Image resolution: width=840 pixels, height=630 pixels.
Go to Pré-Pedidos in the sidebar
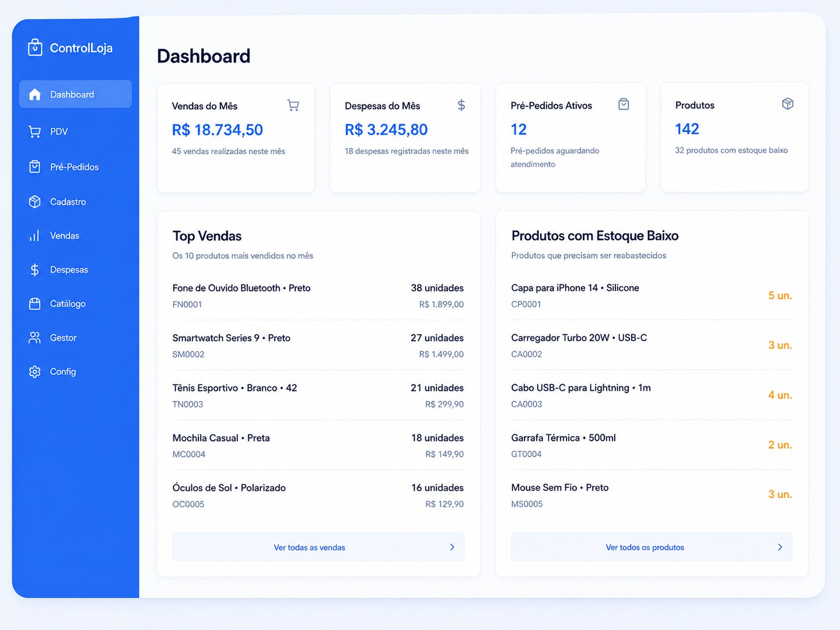(75, 167)
